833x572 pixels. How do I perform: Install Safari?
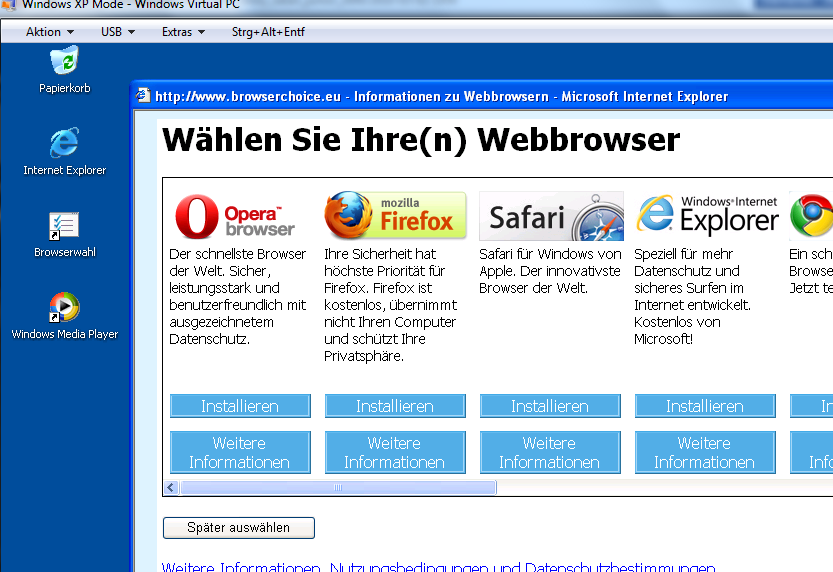(x=550, y=406)
